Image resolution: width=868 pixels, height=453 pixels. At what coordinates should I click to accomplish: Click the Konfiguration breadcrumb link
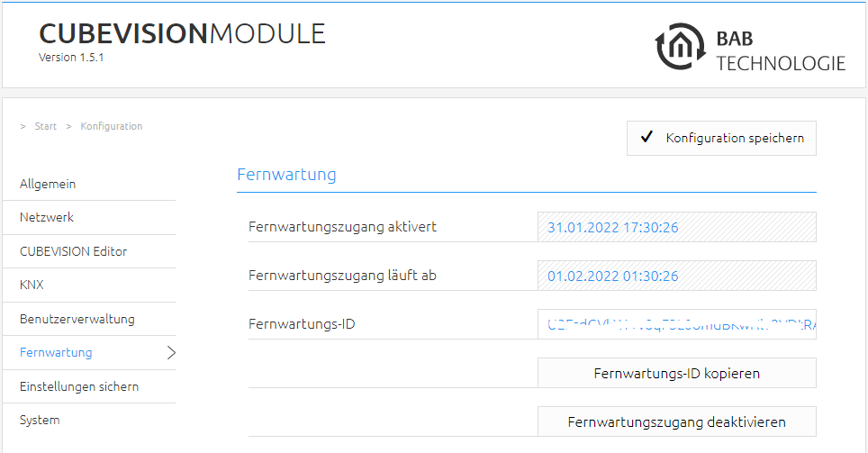112,126
